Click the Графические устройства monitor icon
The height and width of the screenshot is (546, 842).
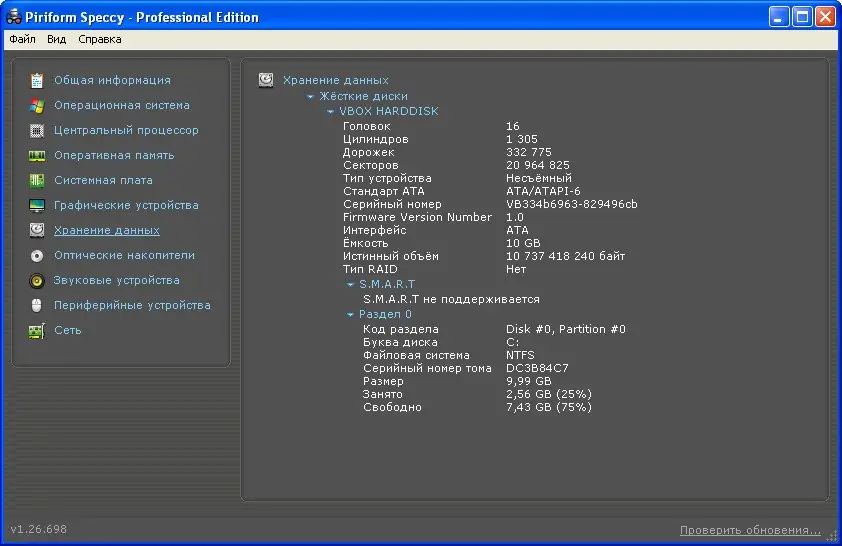[37, 206]
